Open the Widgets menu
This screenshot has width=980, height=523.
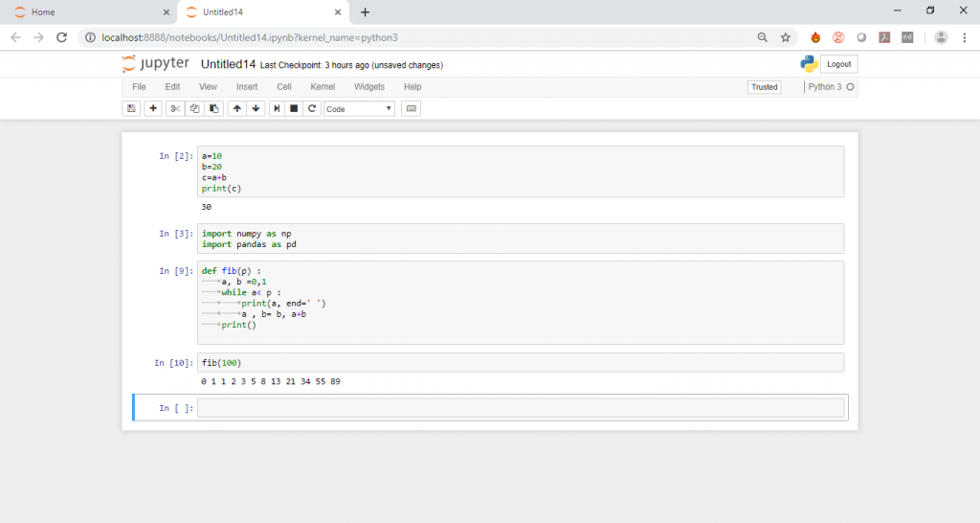click(x=369, y=87)
